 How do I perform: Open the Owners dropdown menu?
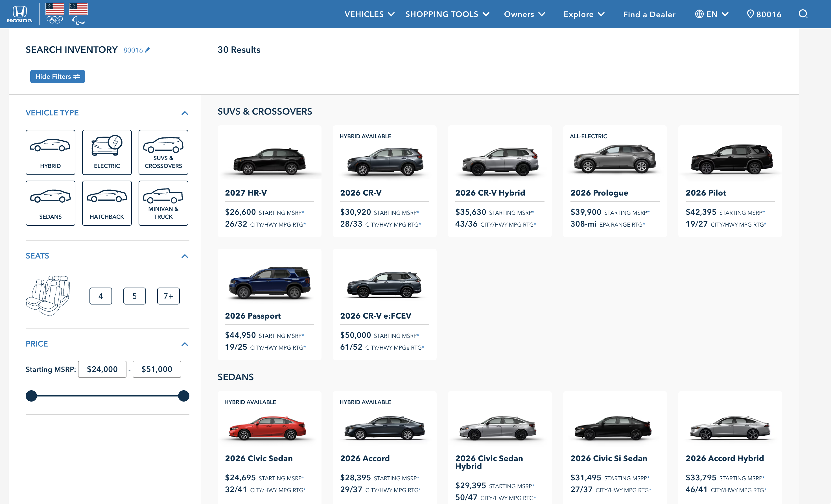point(524,14)
